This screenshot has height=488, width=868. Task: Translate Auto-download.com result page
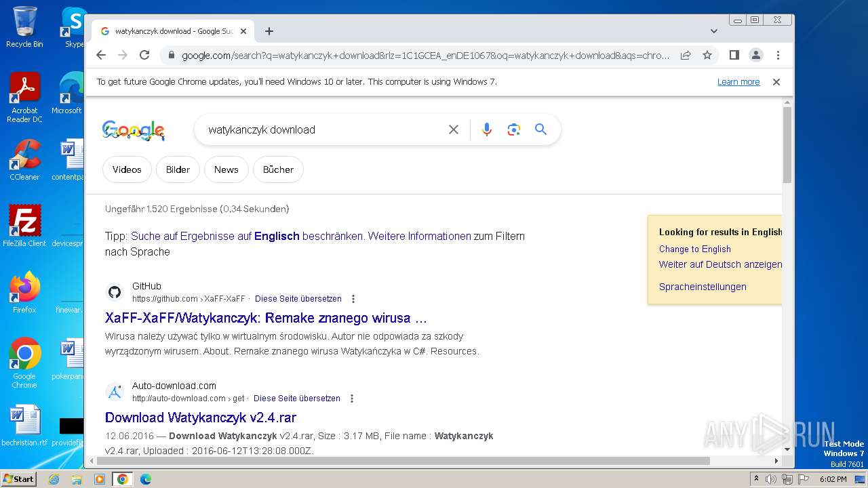(297, 399)
